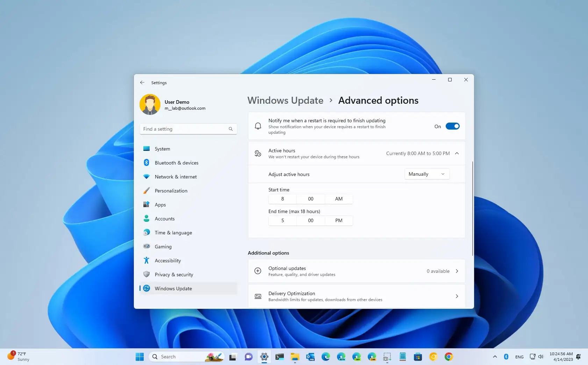588x365 pixels.
Task: Show hidden system tray icons
Action: 495,357
